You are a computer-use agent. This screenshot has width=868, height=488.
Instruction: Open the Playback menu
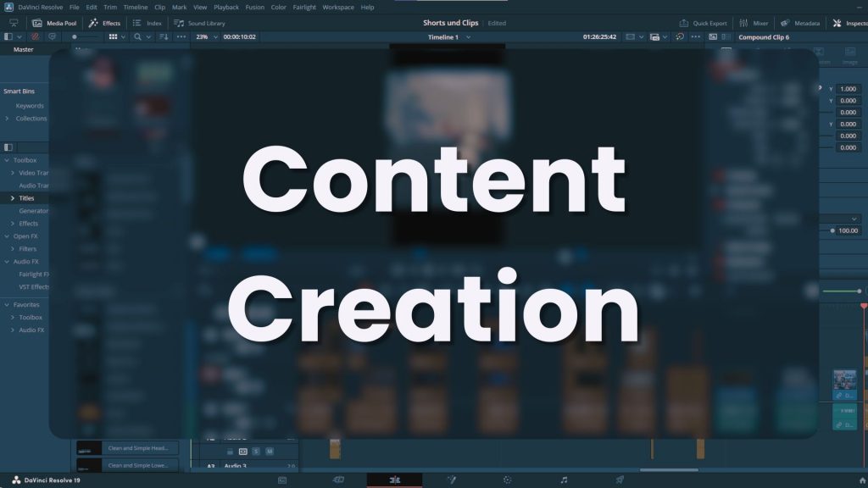(x=226, y=7)
